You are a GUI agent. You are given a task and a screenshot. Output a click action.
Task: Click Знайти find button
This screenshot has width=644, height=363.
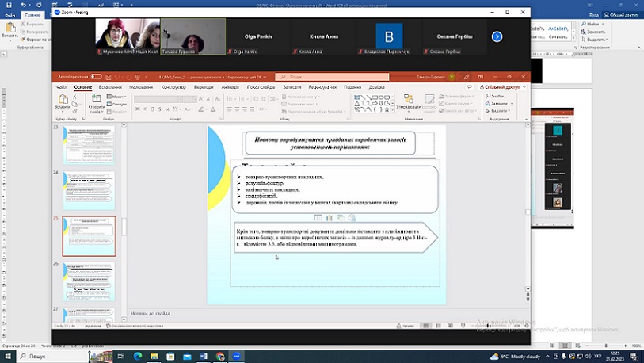point(495,96)
